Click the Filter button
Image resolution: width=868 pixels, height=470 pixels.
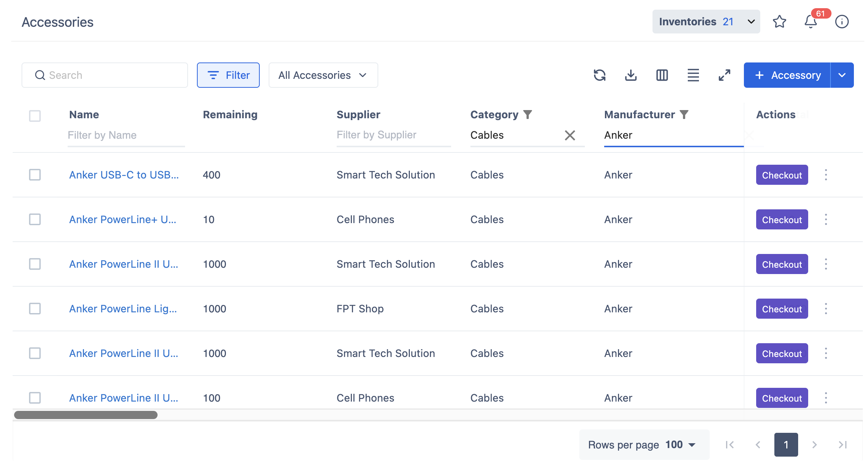pos(228,75)
